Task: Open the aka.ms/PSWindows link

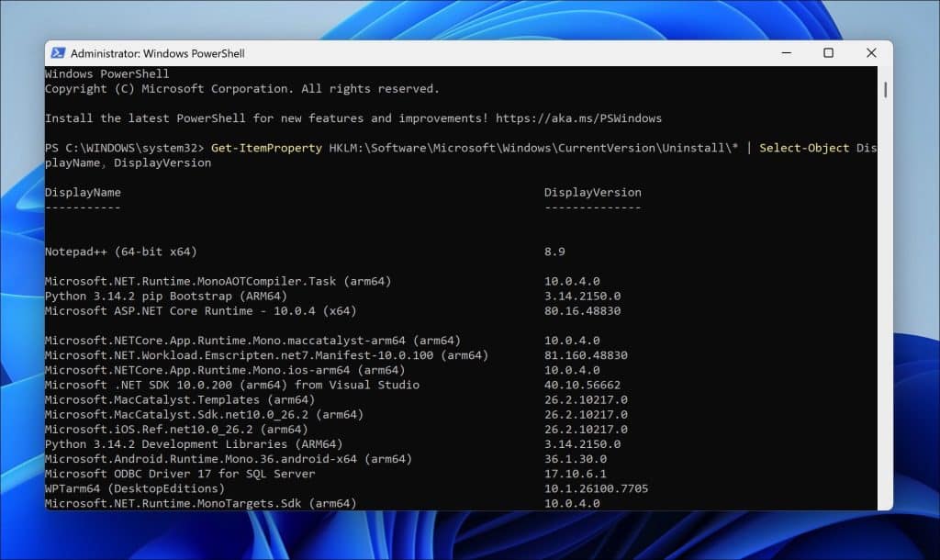Action: (x=578, y=118)
